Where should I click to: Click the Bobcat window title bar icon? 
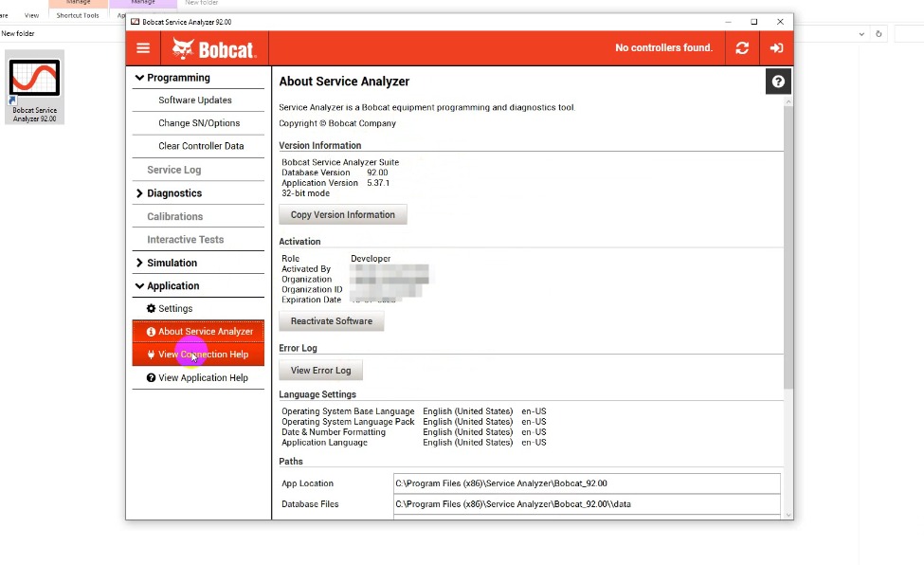(135, 22)
